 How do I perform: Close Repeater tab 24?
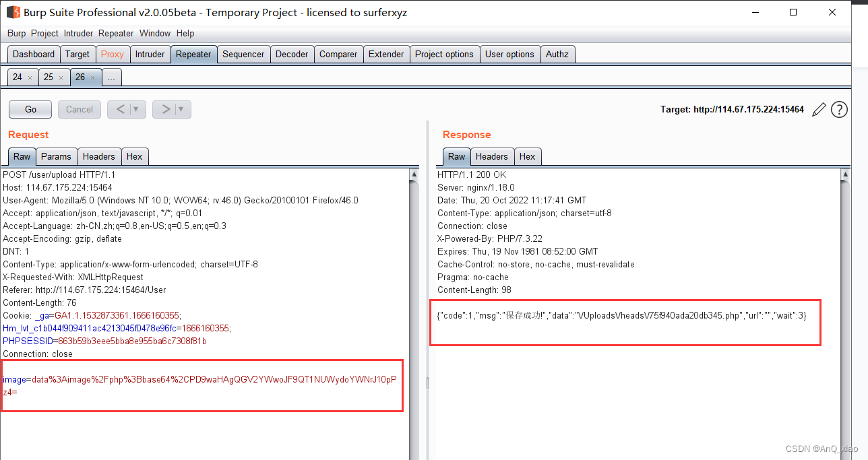pos(30,77)
